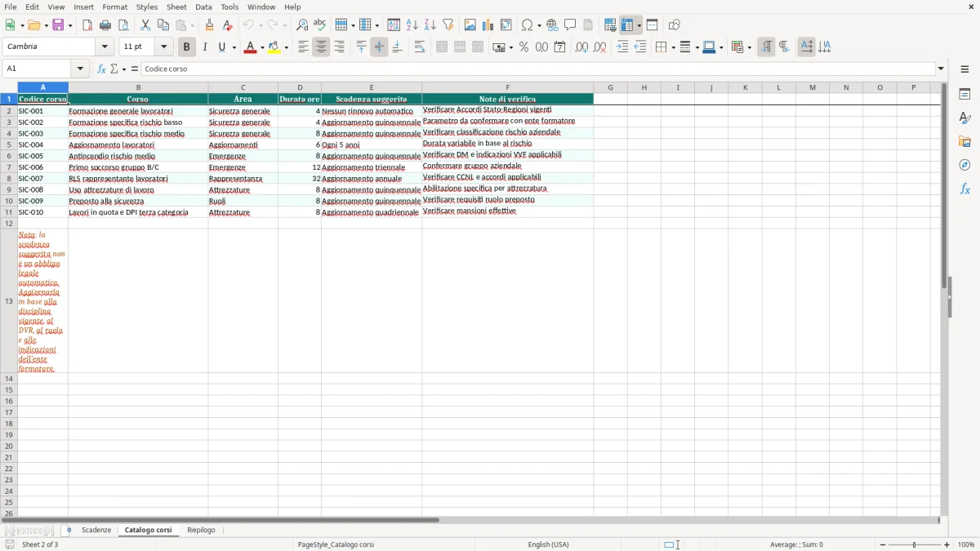The width and height of the screenshot is (980, 551).
Task: Click the Clone Formatting paintbrush icon
Action: [x=210, y=25]
